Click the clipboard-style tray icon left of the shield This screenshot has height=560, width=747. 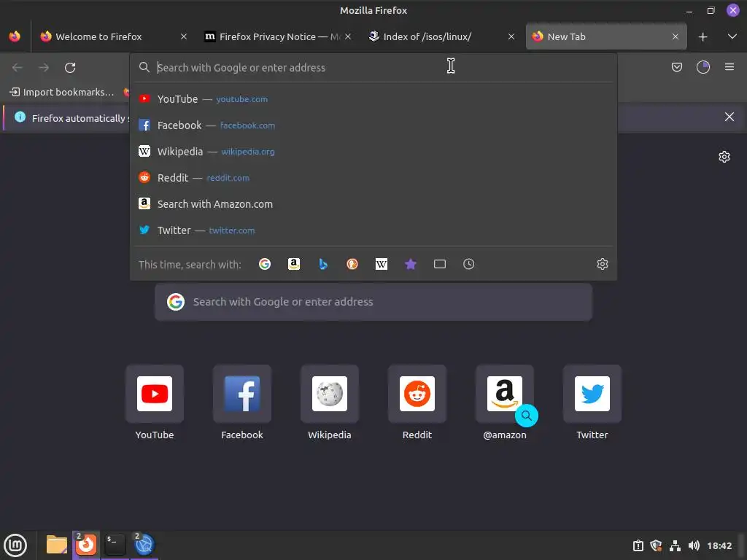[x=638, y=545]
